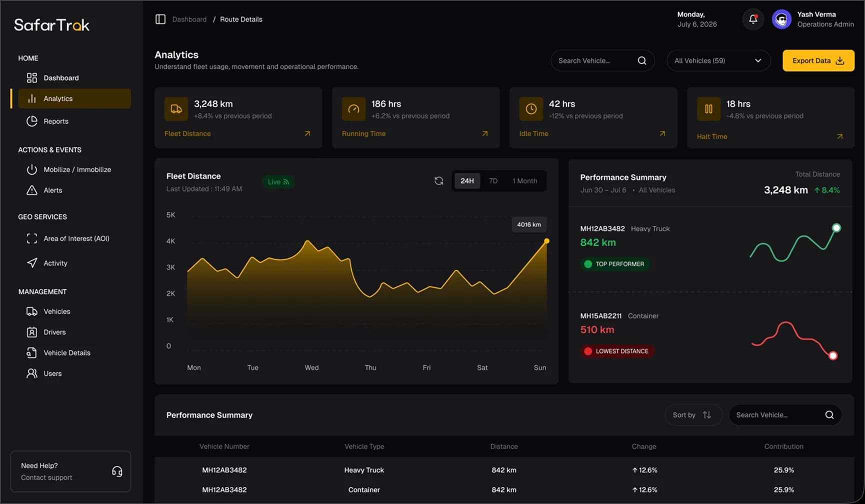
Task: Open the Running Time card arrow
Action: point(484,133)
